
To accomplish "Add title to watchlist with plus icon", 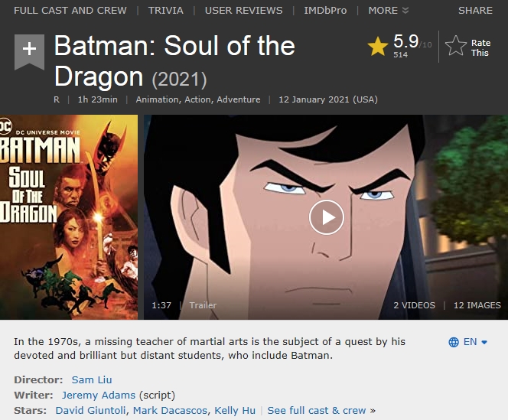I will [x=29, y=50].
